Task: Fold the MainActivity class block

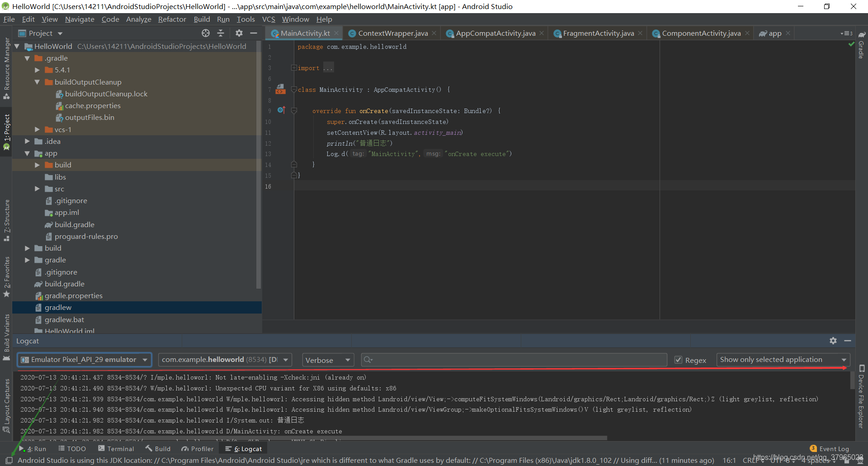Action: (294, 90)
